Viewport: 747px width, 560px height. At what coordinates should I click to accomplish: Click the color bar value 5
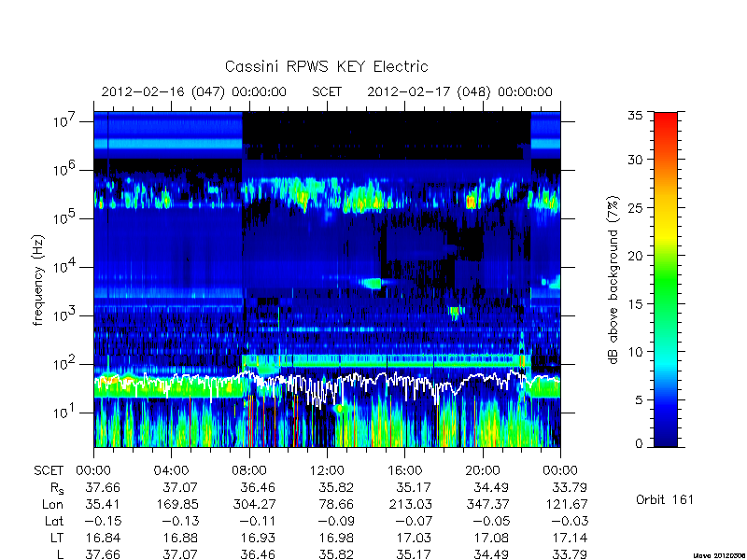[639, 400]
